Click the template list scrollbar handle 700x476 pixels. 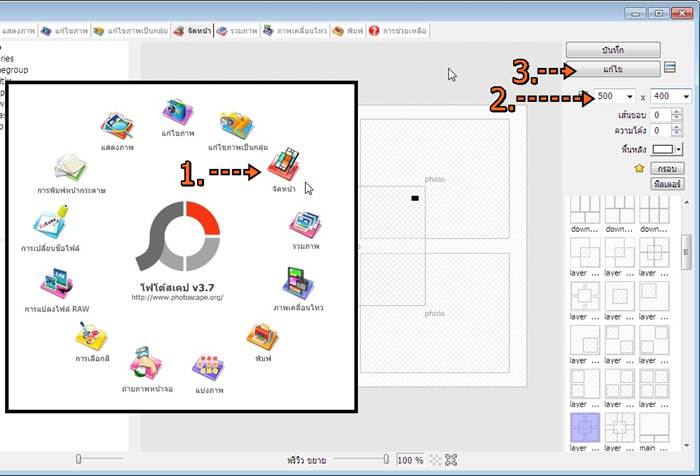pos(686,252)
